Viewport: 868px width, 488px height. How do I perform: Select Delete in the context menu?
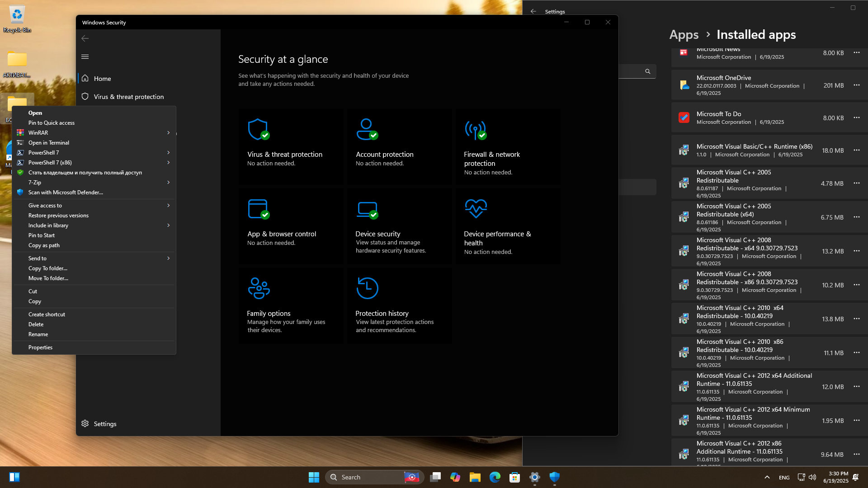pos(94,324)
